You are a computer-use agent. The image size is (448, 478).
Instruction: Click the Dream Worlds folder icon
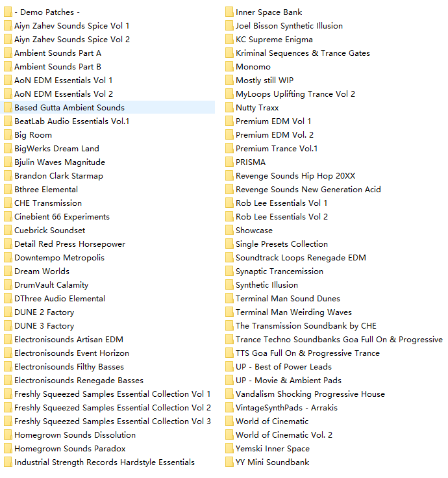click(8, 271)
